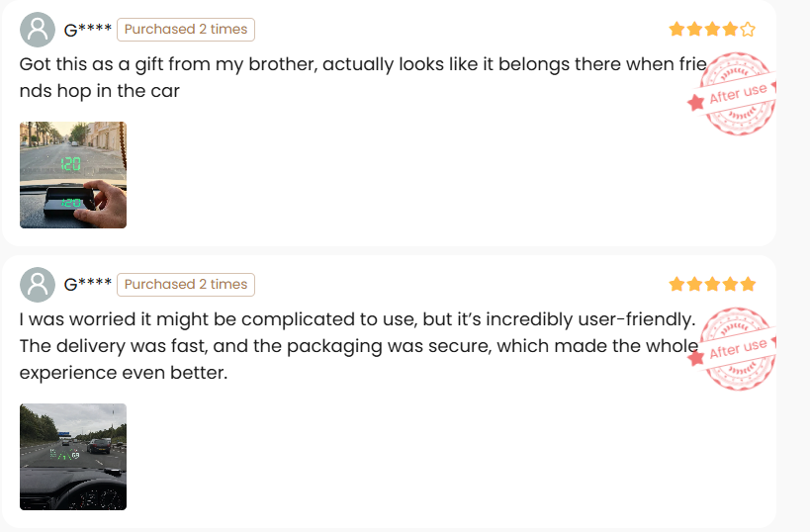Viewport: 810px width, 532px height.
Task: Click the avatar icon of the user-friendly review
Action: (x=38, y=285)
